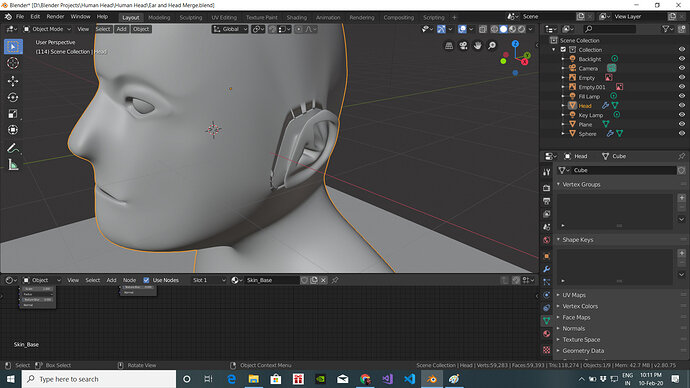The height and width of the screenshot is (388, 690).
Task: Toggle camera view in viewport
Action: pos(463,46)
